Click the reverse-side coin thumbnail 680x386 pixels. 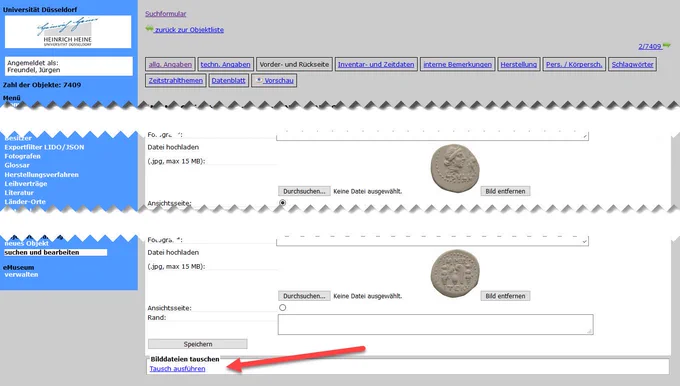(x=455, y=273)
